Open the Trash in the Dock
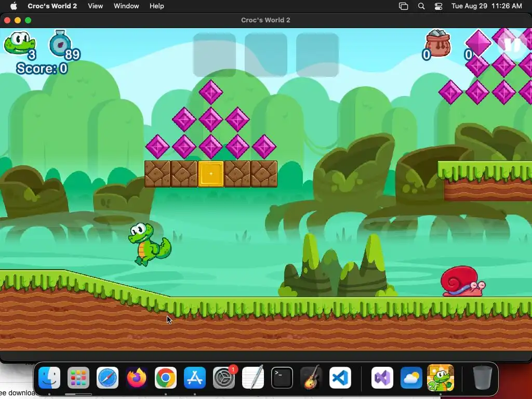 coord(483,378)
